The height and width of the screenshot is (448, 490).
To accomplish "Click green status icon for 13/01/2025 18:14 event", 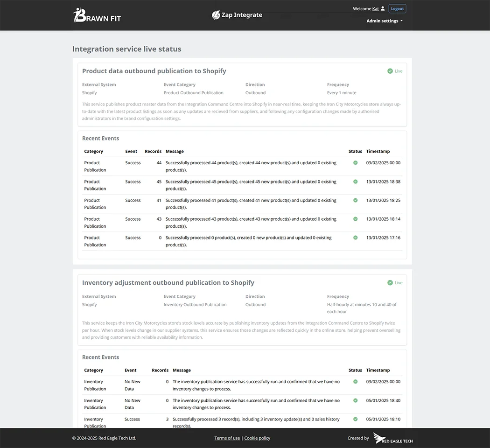I will 355,219.
